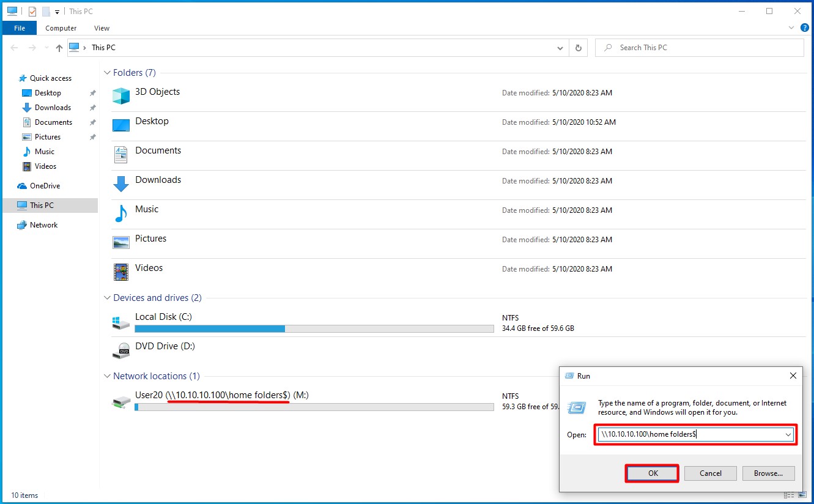Image resolution: width=814 pixels, height=504 pixels.
Task: Click the Local Disk (C:) usage bar
Action: [314, 329]
